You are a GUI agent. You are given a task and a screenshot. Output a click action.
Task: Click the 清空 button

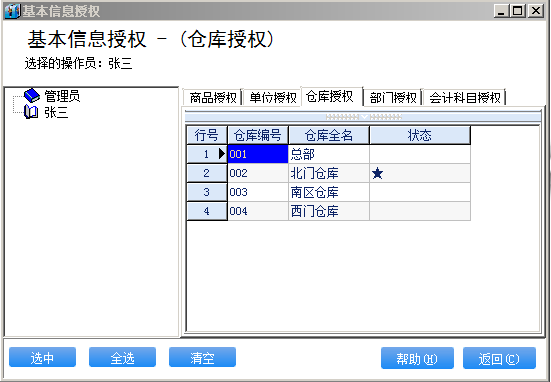(202, 357)
